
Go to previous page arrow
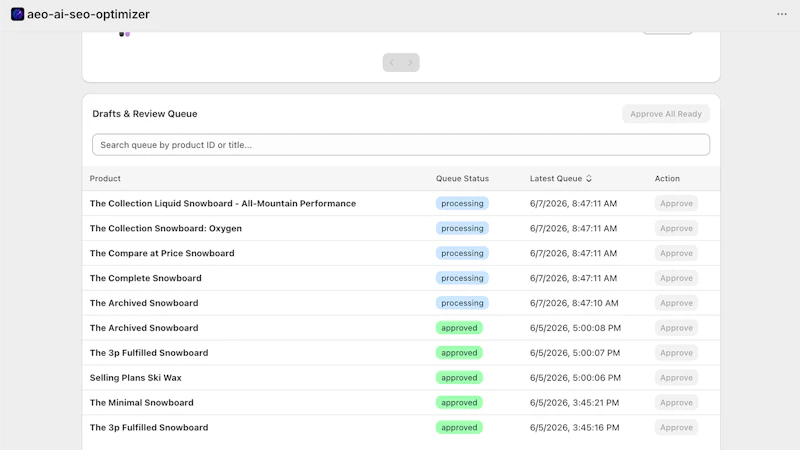tap(392, 63)
